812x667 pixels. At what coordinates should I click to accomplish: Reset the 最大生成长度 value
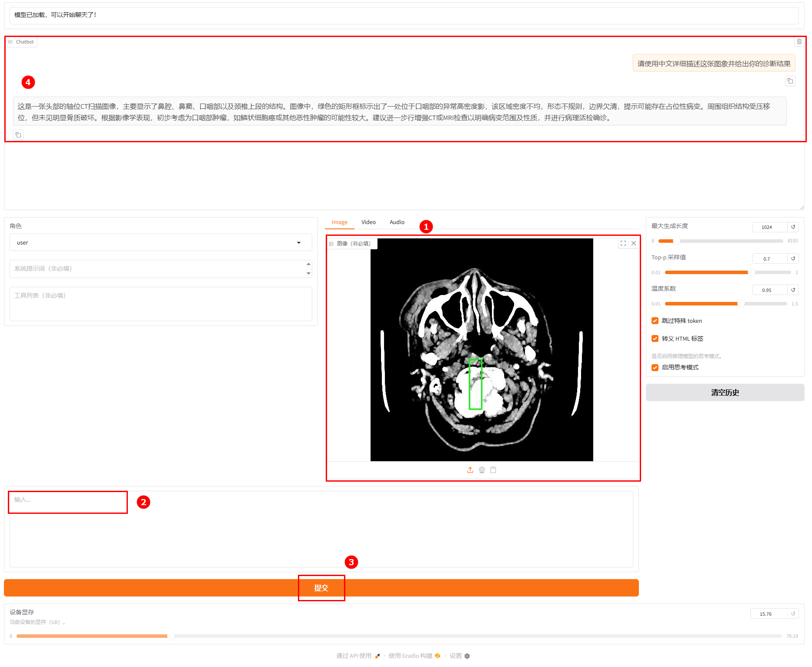[x=793, y=227]
